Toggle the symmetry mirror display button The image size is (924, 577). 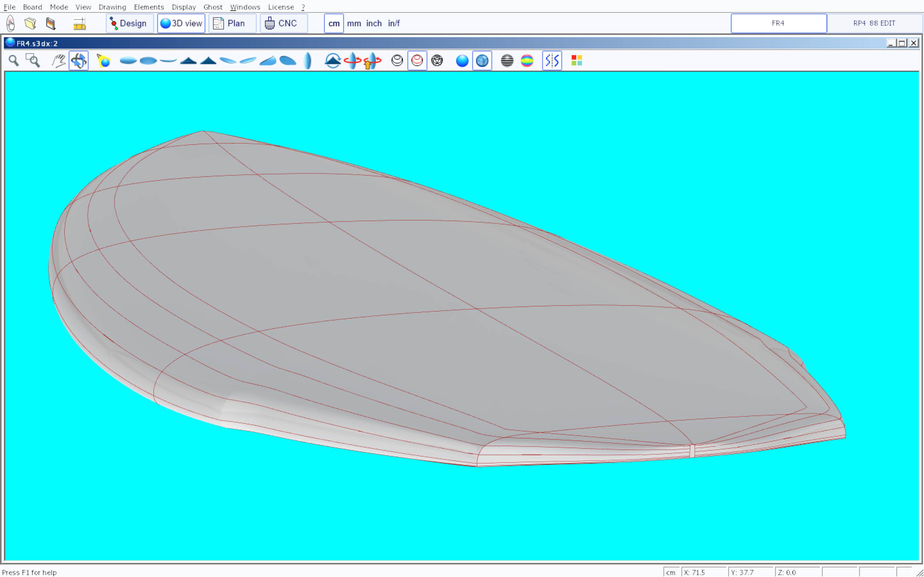pyautogui.click(x=552, y=61)
